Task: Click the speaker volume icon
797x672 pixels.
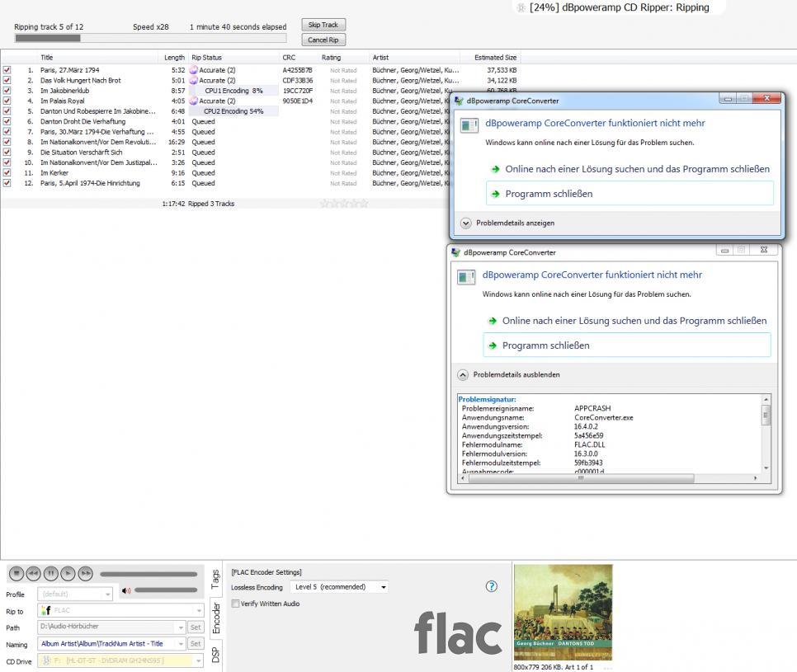Action: pyautogui.click(x=125, y=590)
